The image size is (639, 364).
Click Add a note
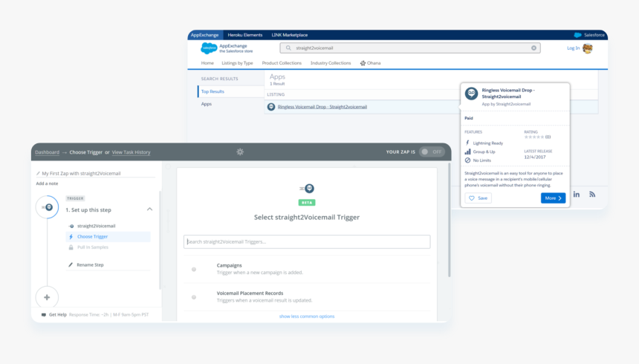click(47, 183)
